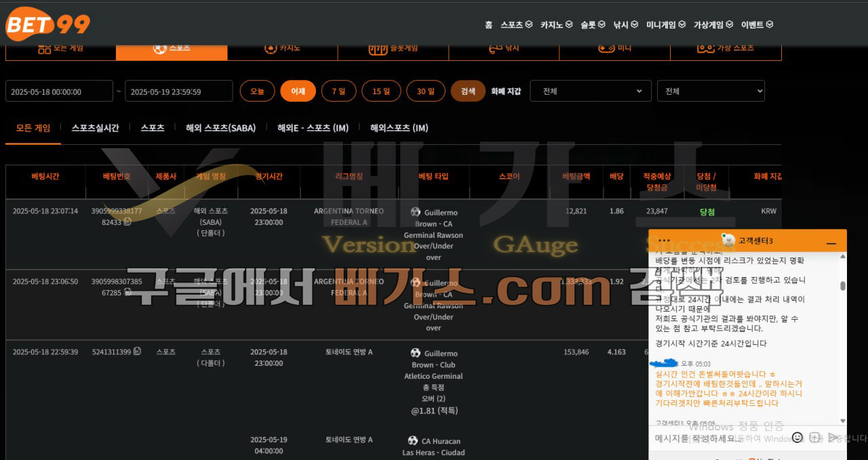Send the chat message with arrow icon
The width and height of the screenshot is (868, 460).
pyautogui.click(x=832, y=438)
